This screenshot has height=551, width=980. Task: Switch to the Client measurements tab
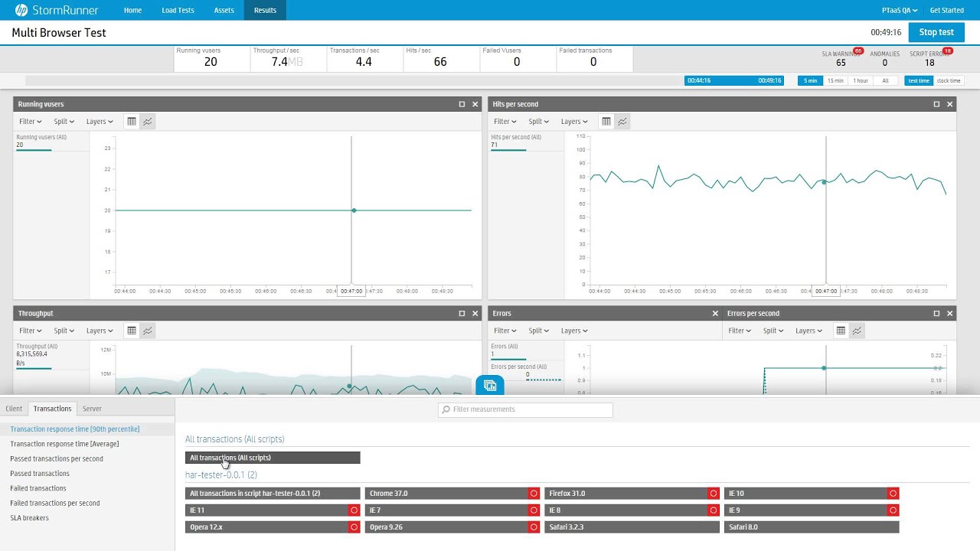[14, 409]
